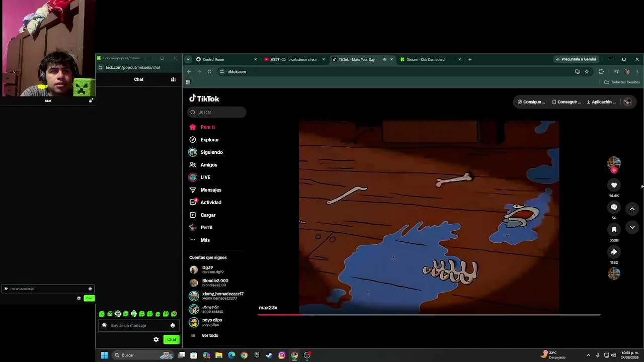Screen dimensions: 644x362
Task: Click the Consigue button in TikTok header
Action: [x=531, y=102]
